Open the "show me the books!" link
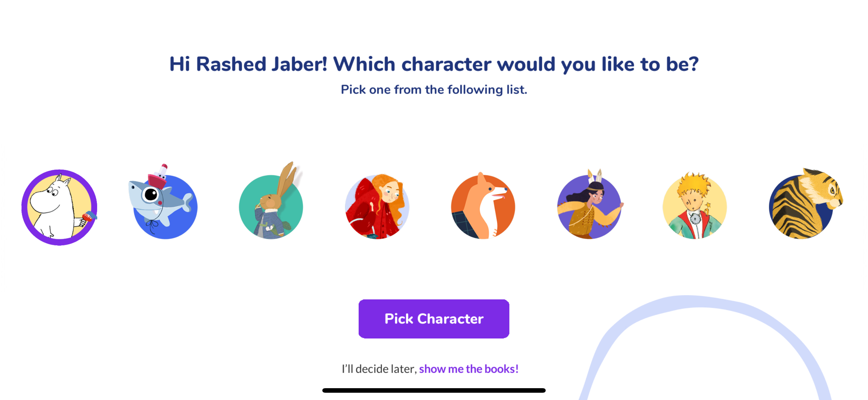This screenshot has width=868, height=400. point(469,369)
